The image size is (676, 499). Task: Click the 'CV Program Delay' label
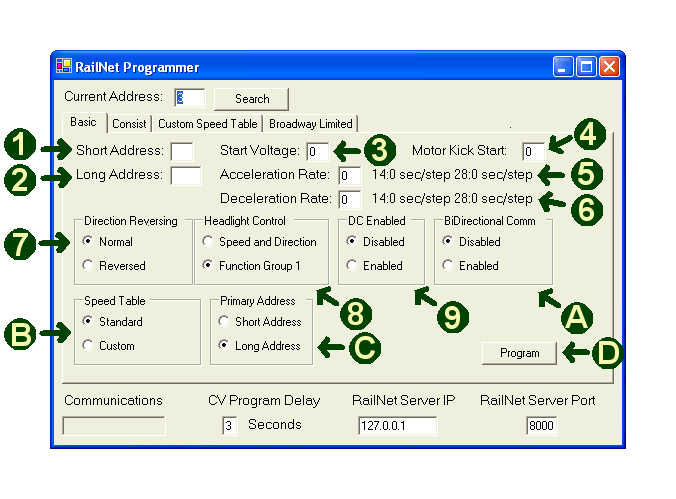point(264,401)
